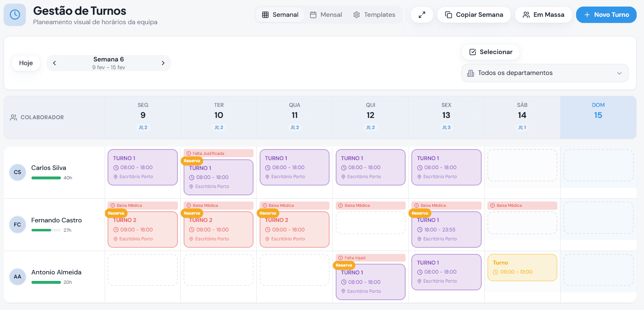Click the Colaborador people icon in header
The width and height of the screenshot is (644, 310).
pyautogui.click(x=13, y=118)
